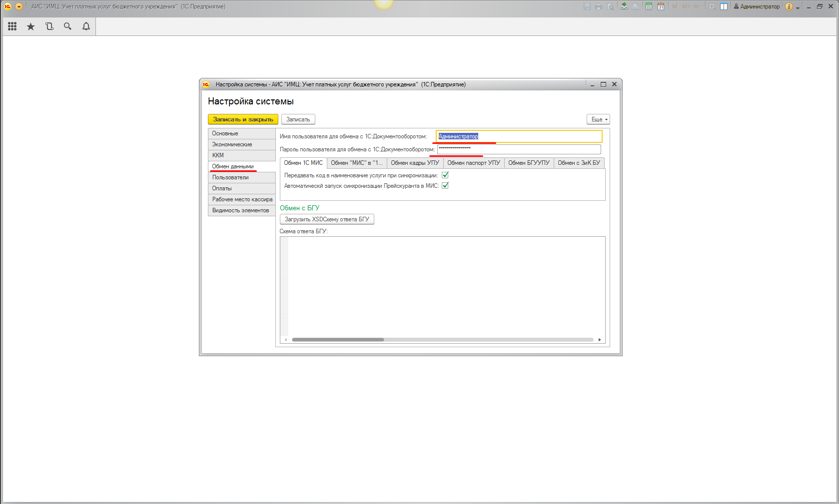The image size is (839, 504).
Task: Click 'Загрузить XSDСхему ответа БГУ' button
Action: [327, 219]
